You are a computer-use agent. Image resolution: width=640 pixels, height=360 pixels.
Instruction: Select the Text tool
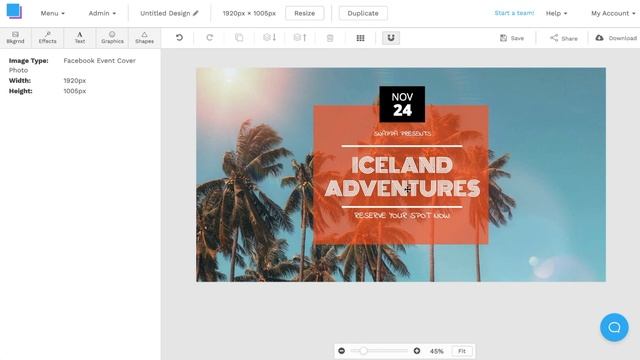point(80,38)
